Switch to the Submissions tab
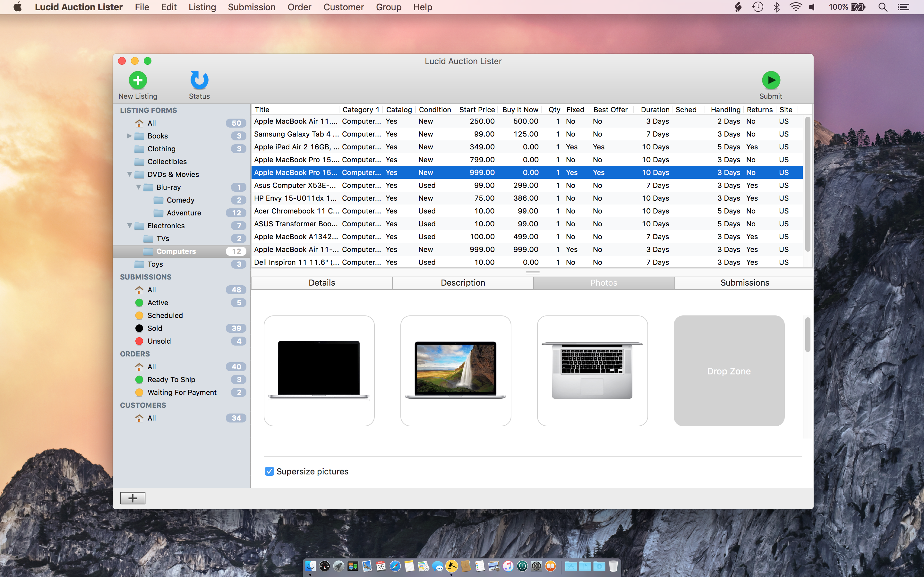The image size is (924, 577). (745, 283)
